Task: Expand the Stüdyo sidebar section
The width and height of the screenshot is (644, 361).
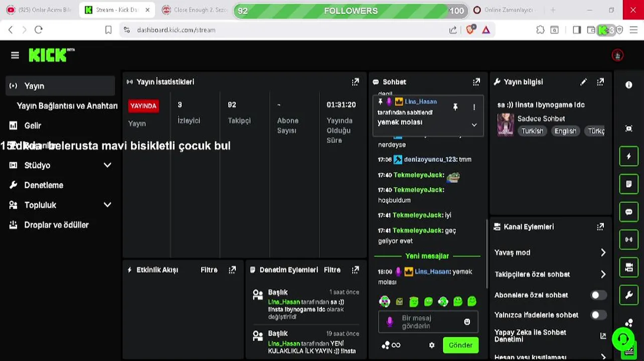Action: 107,165
